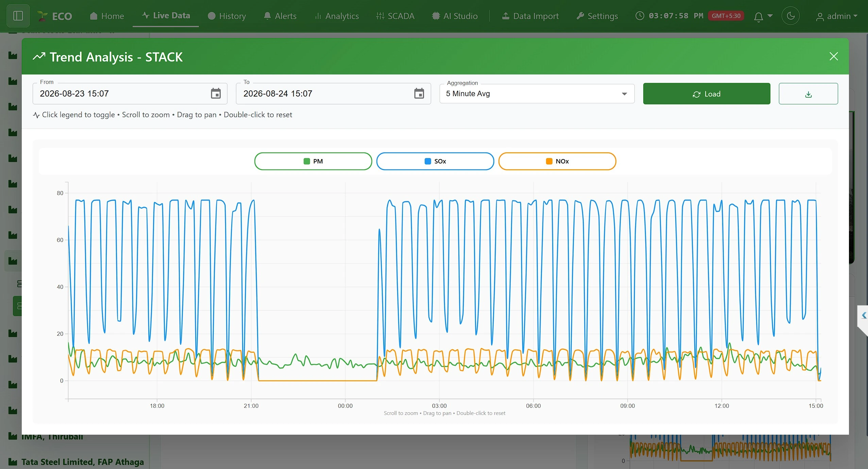Open the Analytics page
Screen dimensions: 868x469
(x=337, y=16)
